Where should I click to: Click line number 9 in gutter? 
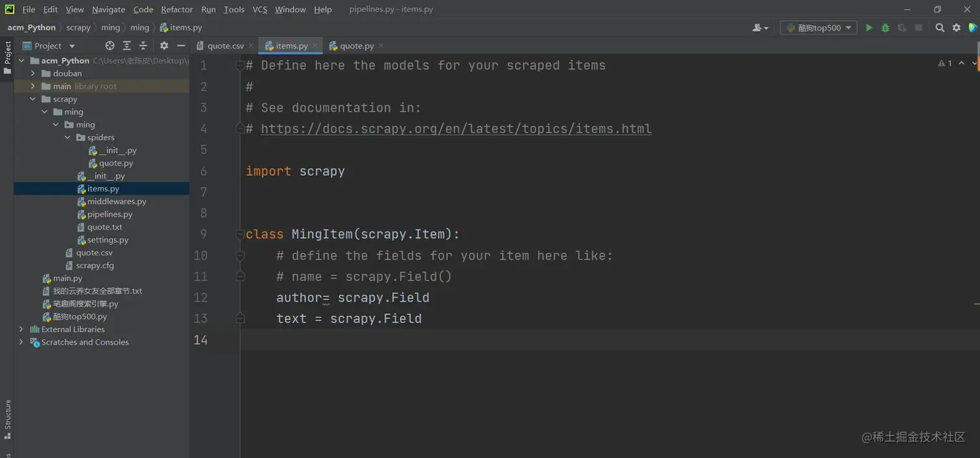click(203, 234)
